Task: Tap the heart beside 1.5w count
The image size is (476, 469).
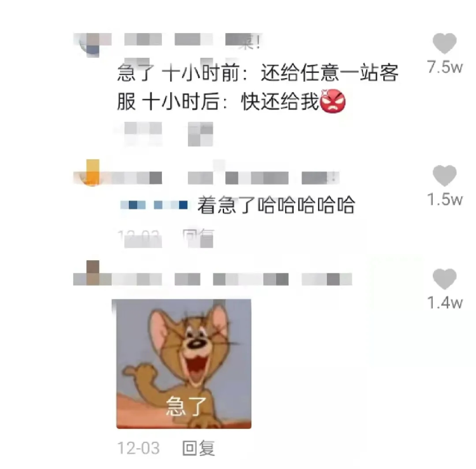Action: pyautogui.click(x=444, y=175)
